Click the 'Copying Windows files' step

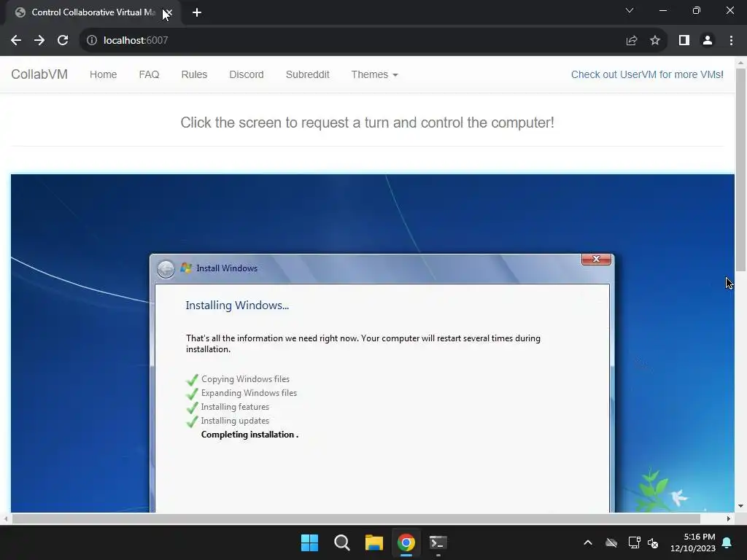click(x=245, y=379)
